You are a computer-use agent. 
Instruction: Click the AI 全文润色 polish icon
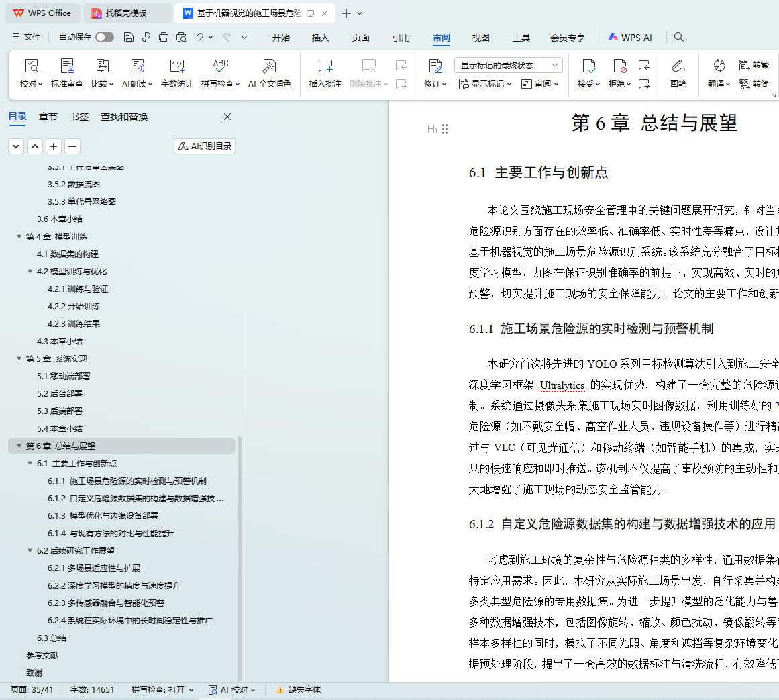pos(269,66)
